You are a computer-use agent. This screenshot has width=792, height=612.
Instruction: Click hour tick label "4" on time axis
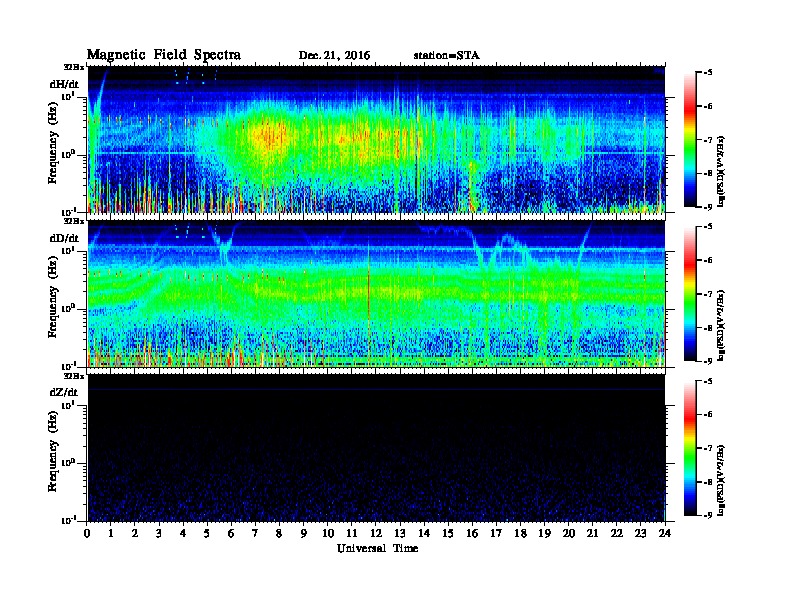click(x=183, y=534)
